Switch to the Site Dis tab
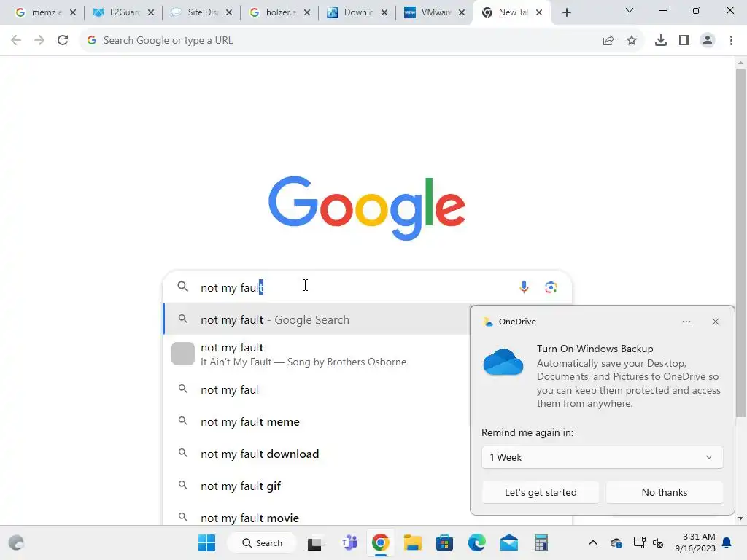Image resolution: width=747 pixels, height=560 pixels. [x=196, y=13]
